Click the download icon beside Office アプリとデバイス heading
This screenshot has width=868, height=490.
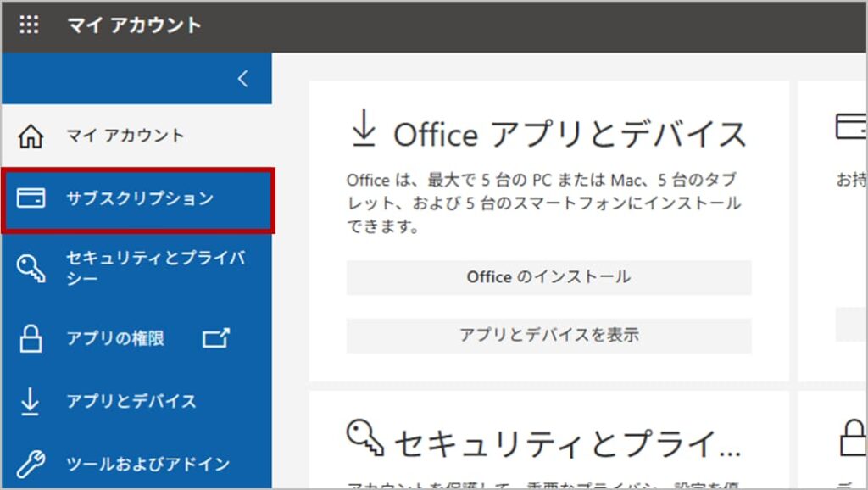pyautogui.click(x=364, y=131)
